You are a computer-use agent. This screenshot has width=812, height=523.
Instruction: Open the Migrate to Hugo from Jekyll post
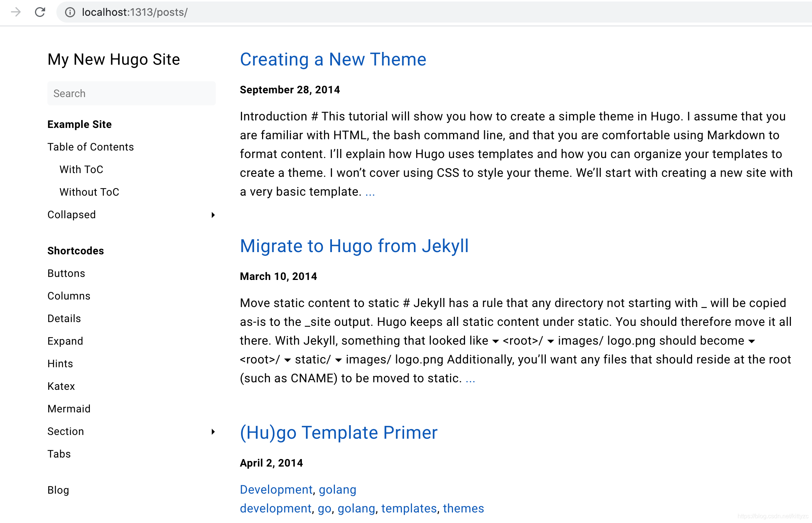(x=354, y=246)
